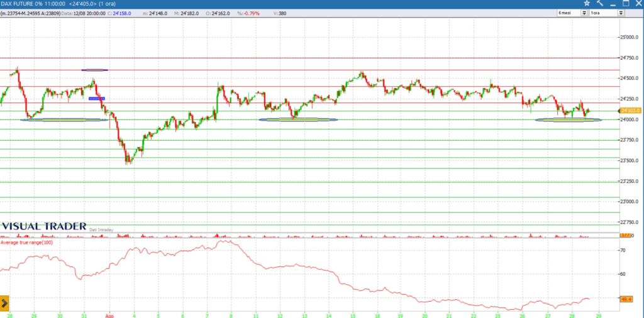Viewport: 644px width, 318px height.
Task: Select the orange ATR value label 49.4
Action: tap(626, 300)
